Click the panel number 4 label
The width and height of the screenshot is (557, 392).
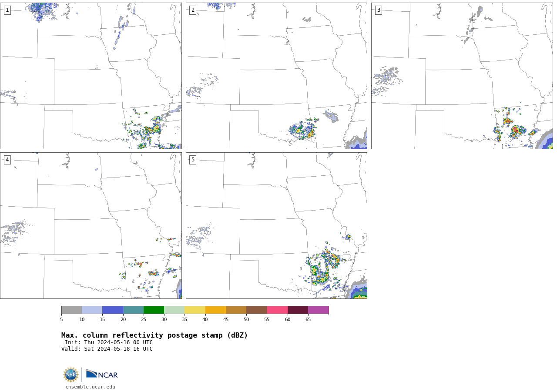point(7,160)
